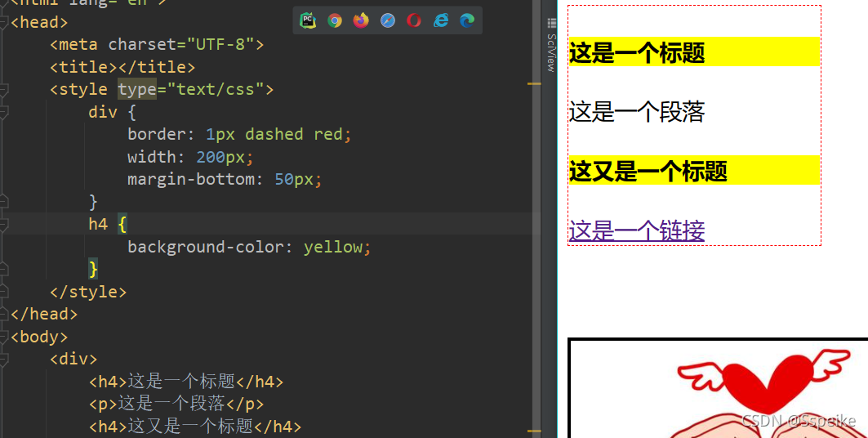Jump to upper yellow warning stripe marker

[534, 83]
